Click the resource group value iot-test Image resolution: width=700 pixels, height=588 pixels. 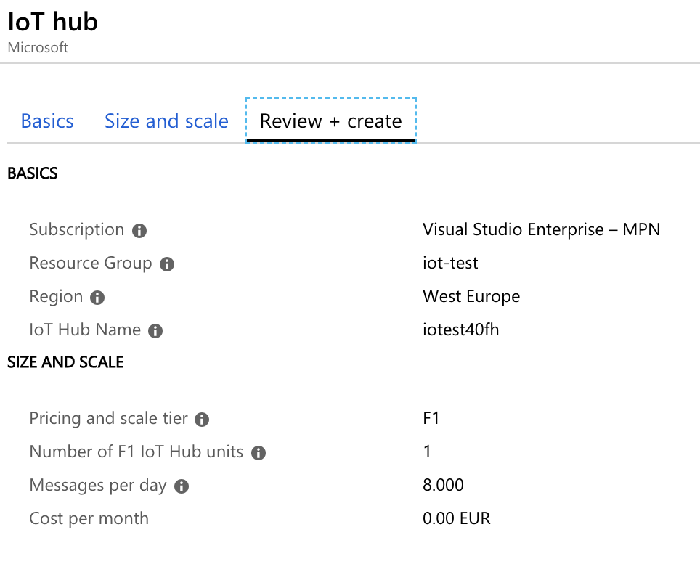450,263
